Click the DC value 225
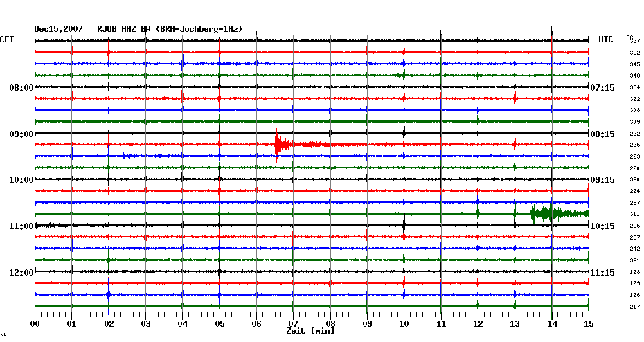The height and width of the screenshot is (342, 644). pos(635,226)
